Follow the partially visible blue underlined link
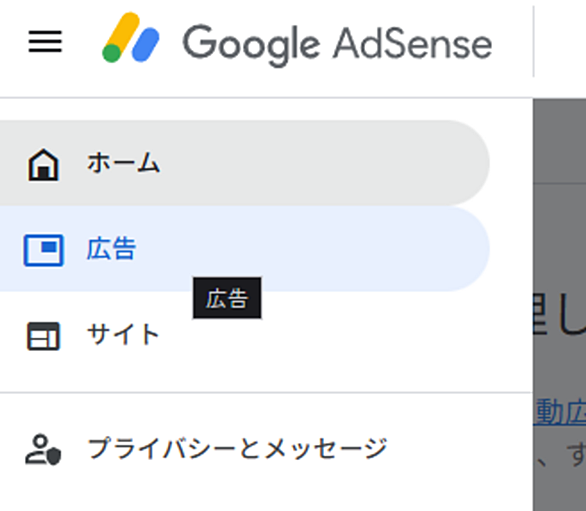 click(559, 412)
